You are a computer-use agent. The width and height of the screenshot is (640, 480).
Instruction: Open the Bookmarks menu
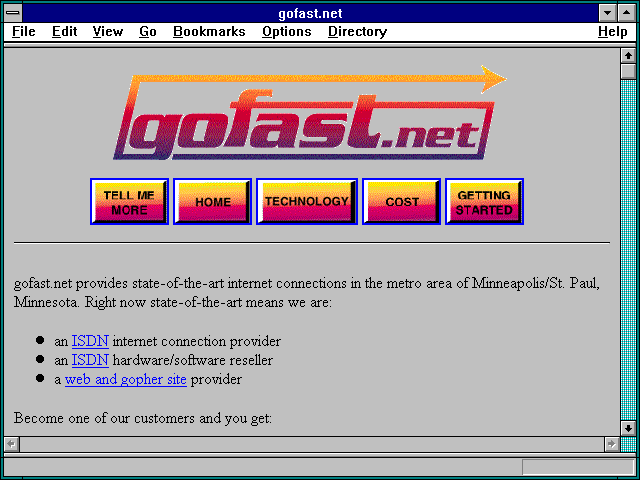209,31
